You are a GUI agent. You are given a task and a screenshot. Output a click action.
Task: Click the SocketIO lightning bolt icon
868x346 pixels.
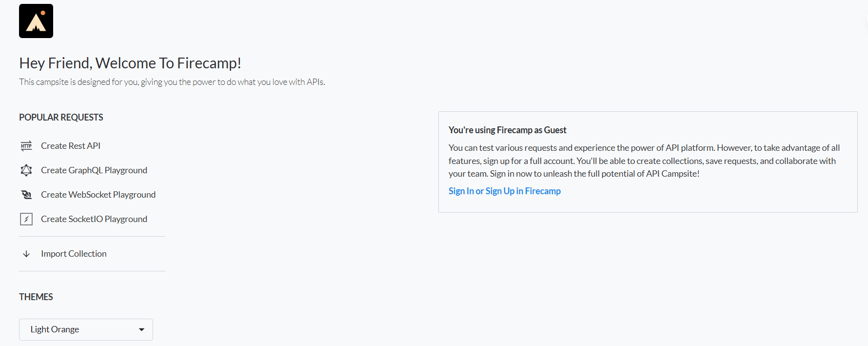(x=26, y=219)
